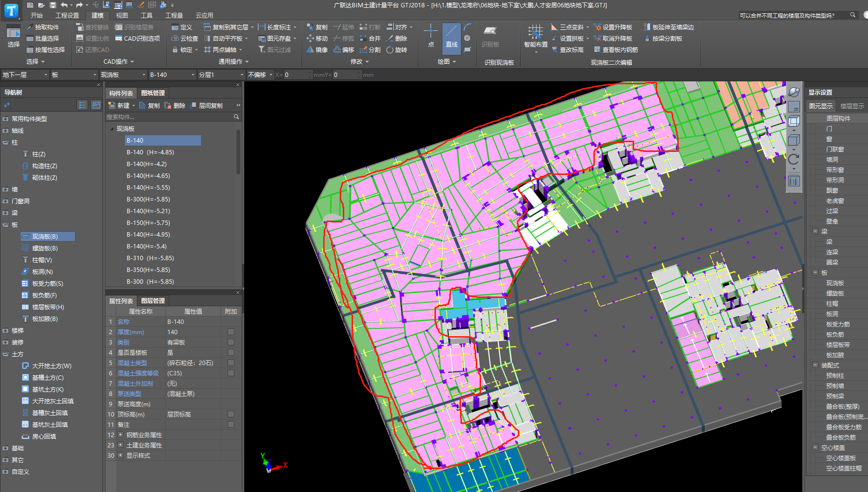The width and height of the screenshot is (868, 492).
Task: Click 查看板内钢筋 tool
Action: point(616,49)
